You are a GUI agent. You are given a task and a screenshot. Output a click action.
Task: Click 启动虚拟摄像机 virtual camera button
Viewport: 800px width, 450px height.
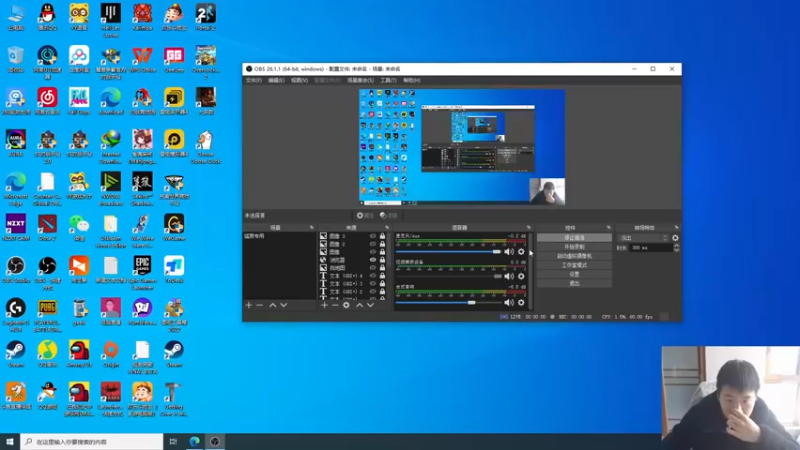(574, 256)
